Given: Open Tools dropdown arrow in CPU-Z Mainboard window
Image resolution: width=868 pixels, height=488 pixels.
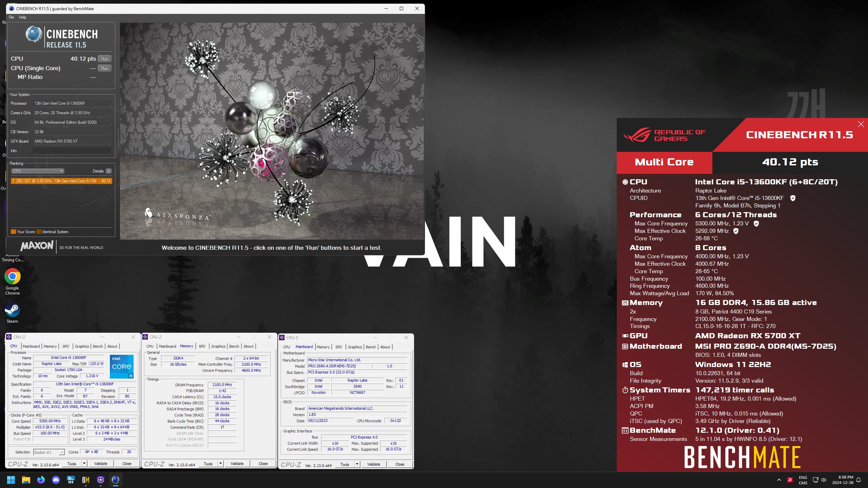Looking at the screenshot, I should click(x=357, y=464).
